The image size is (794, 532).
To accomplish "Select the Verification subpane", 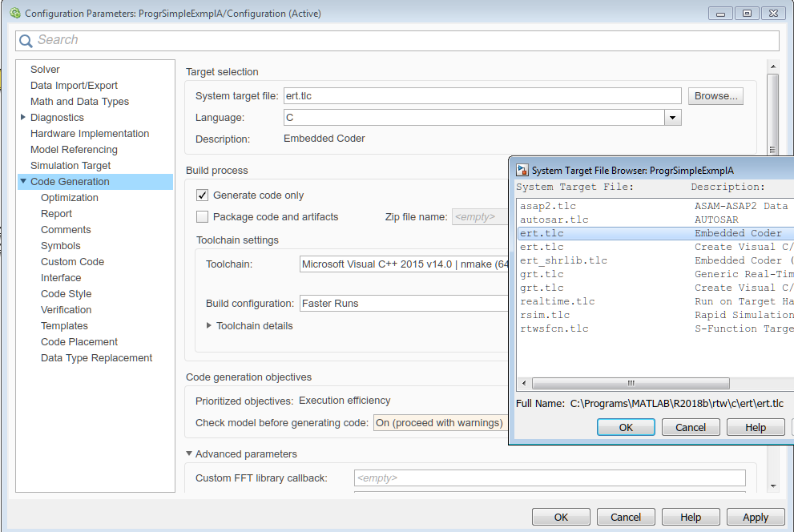I will coord(67,310).
